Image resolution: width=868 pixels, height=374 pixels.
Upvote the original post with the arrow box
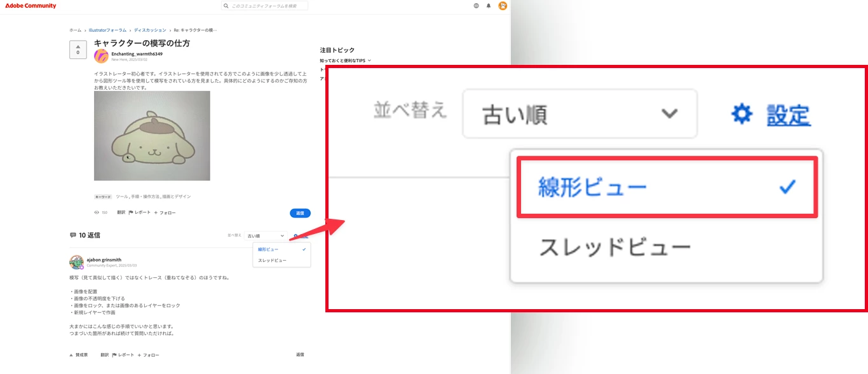click(78, 50)
